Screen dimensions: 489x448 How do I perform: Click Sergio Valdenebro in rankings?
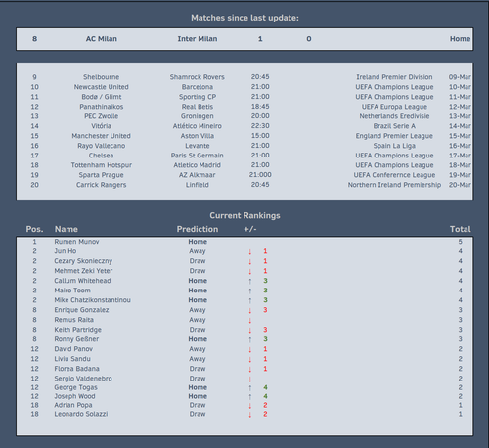coord(83,379)
